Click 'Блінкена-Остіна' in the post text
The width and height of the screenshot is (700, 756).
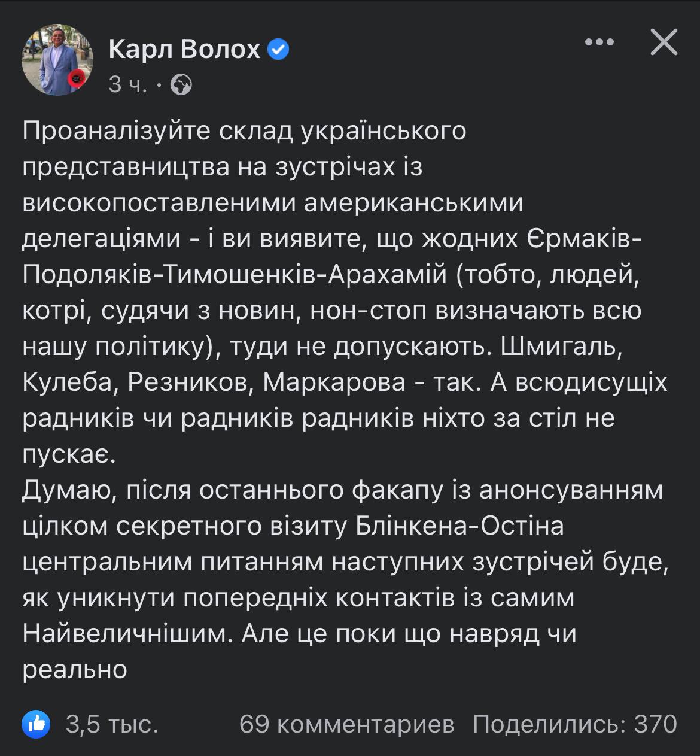point(459,526)
